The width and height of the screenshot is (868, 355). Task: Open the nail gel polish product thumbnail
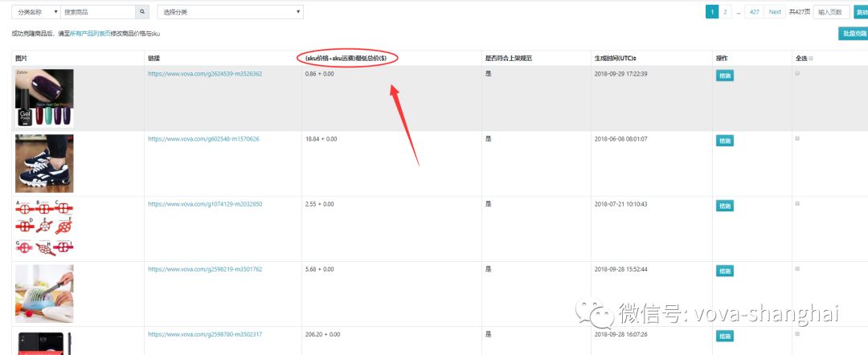point(44,99)
